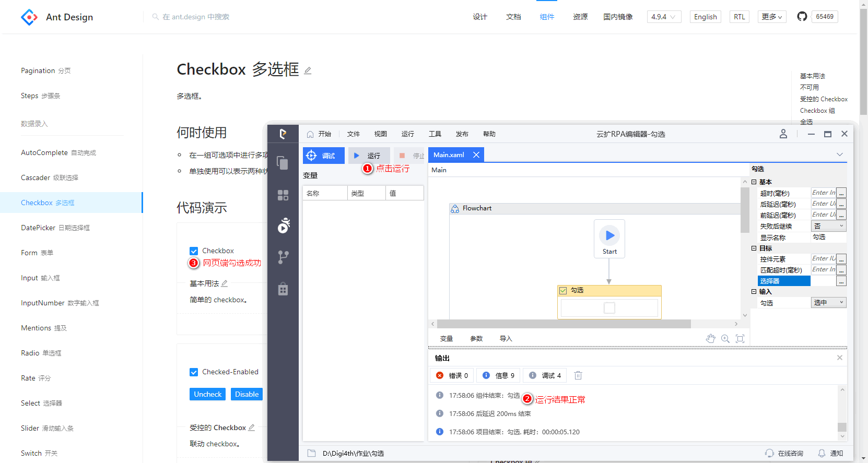Open the version 4.9.4 dropdown
Viewport: 868px width, 463px height.
tap(664, 17)
